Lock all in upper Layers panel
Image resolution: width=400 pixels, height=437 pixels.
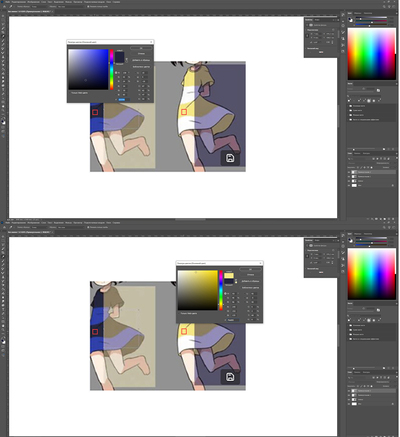pos(372,167)
